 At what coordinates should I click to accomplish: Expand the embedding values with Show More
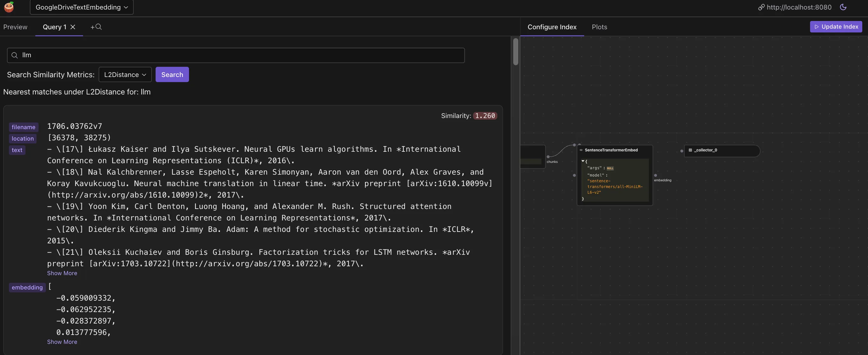coord(62,342)
